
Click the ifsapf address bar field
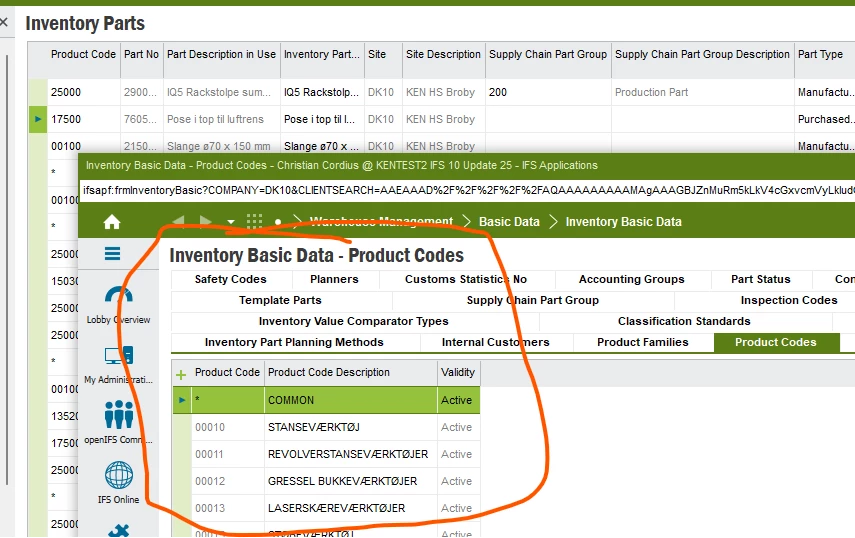467,190
